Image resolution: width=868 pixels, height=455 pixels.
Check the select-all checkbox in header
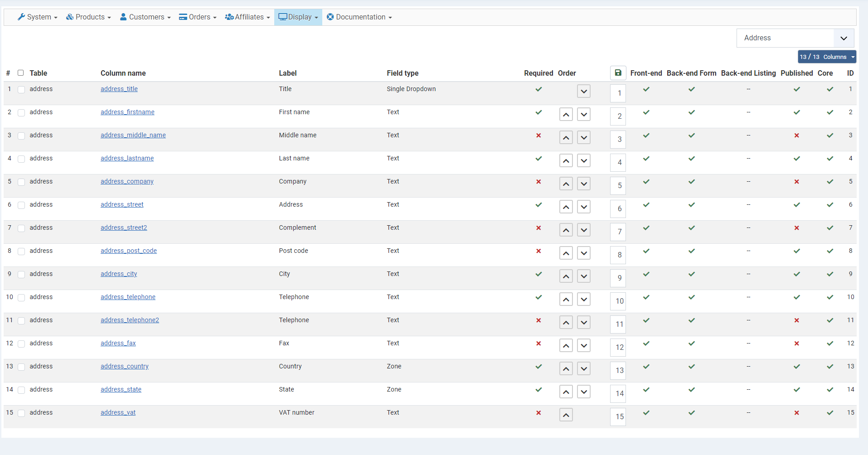click(20, 73)
